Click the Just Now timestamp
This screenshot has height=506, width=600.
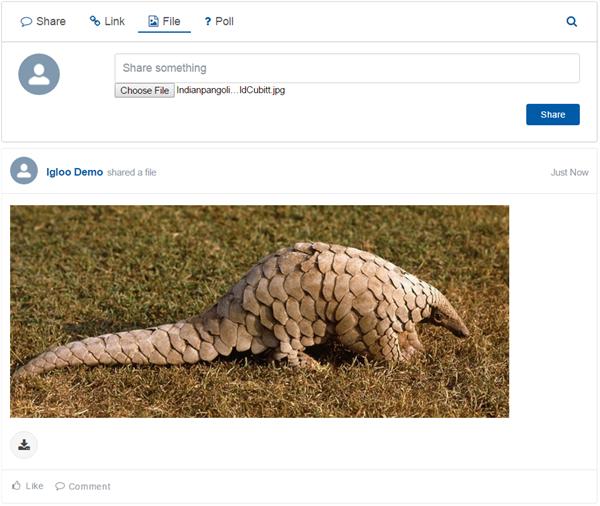(x=569, y=173)
